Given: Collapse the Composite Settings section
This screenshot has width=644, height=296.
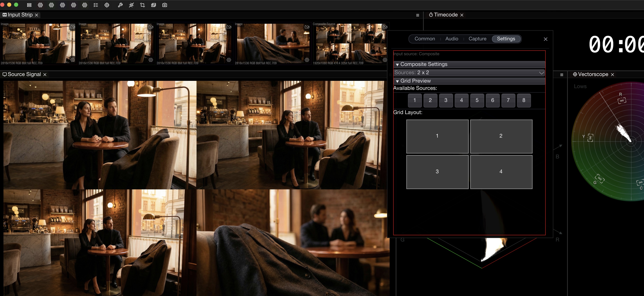Looking at the screenshot, I should tap(397, 64).
